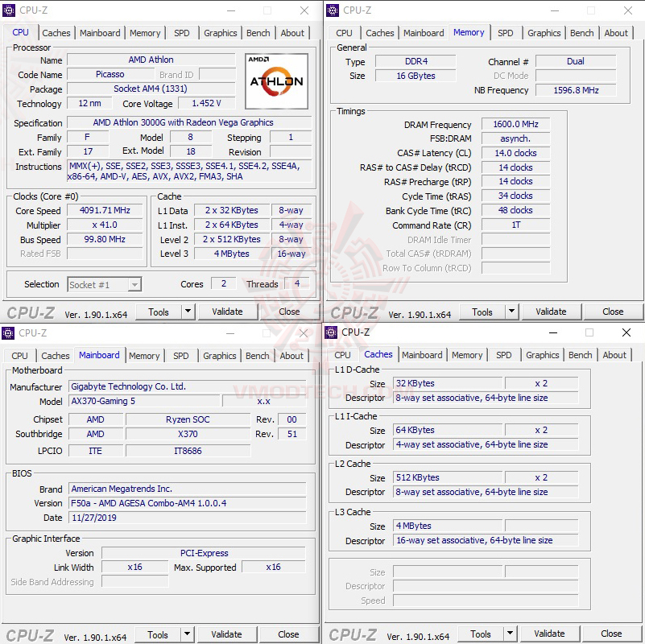Click CPU-Z app icon in top-left window
Image resolution: width=645 pixels, height=644 pixels.
click(x=9, y=10)
